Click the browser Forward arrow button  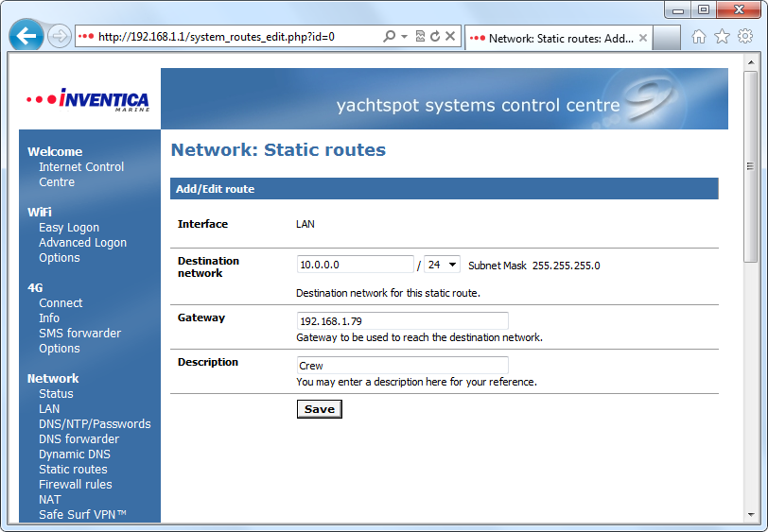click(x=60, y=36)
